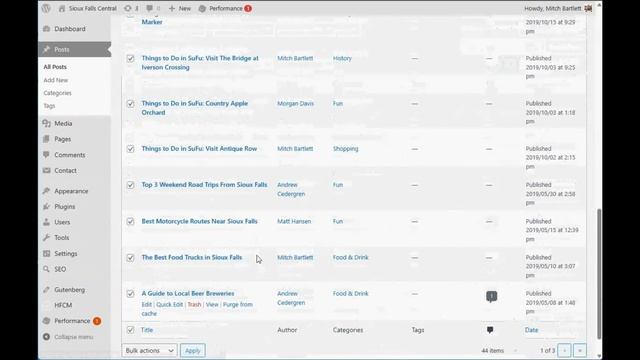This screenshot has height=360, width=640.
Task: Open the Plugins sidebar icon
Action: pyautogui.click(x=47, y=207)
